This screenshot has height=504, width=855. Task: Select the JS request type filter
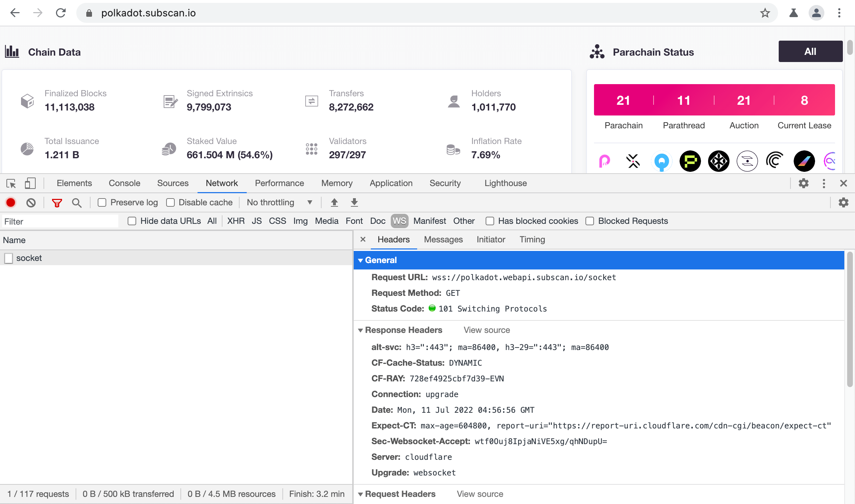point(257,221)
